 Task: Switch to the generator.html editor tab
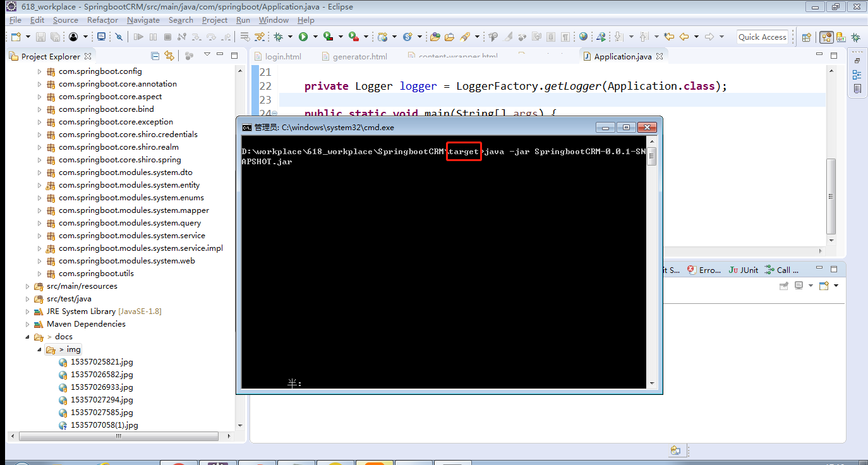[354, 56]
